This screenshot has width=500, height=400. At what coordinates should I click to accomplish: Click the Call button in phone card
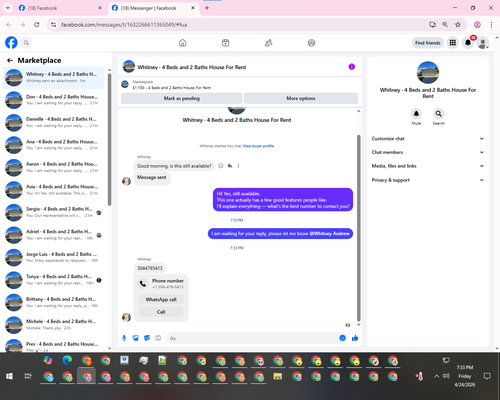161,312
